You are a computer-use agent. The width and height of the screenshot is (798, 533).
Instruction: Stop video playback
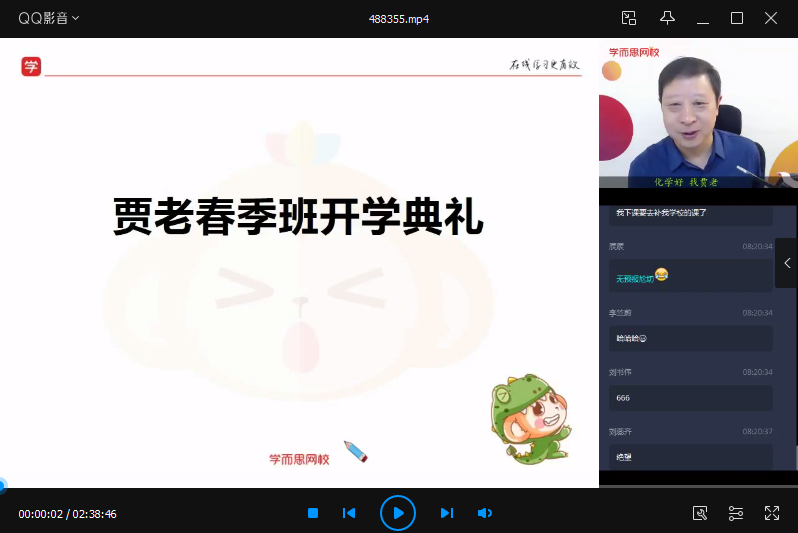point(312,513)
